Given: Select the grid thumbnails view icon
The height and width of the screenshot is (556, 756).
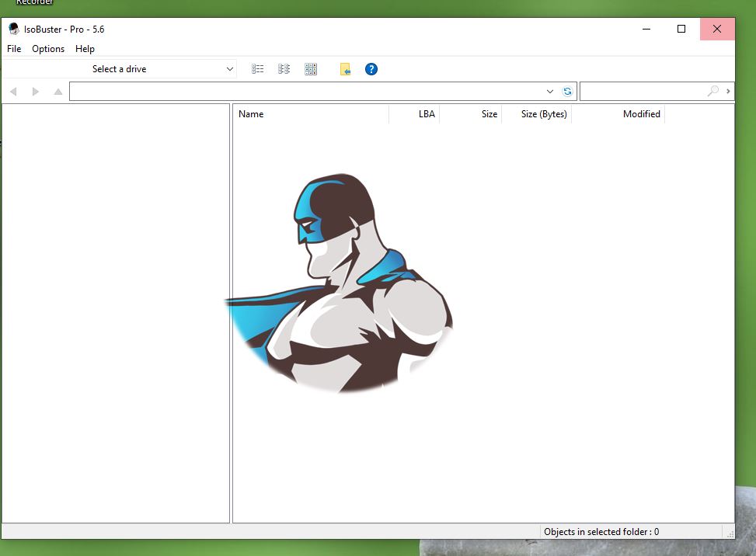Looking at the screenshot, I should [x=311, y=69].
